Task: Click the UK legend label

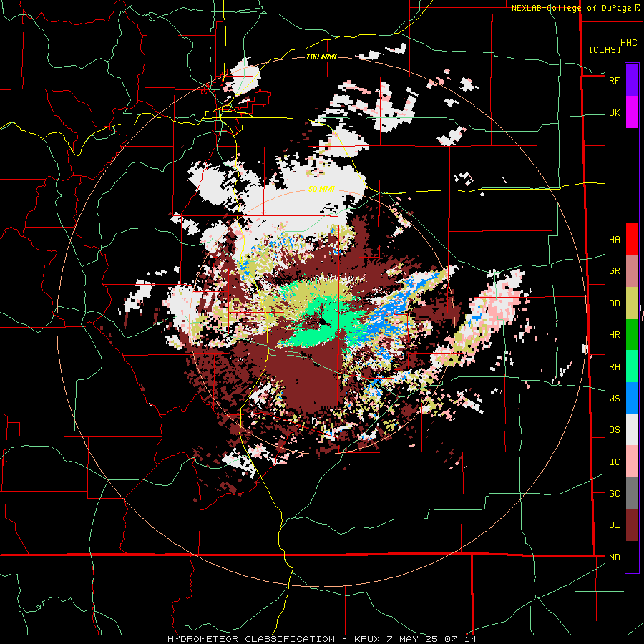Action: tap(614, 113)
